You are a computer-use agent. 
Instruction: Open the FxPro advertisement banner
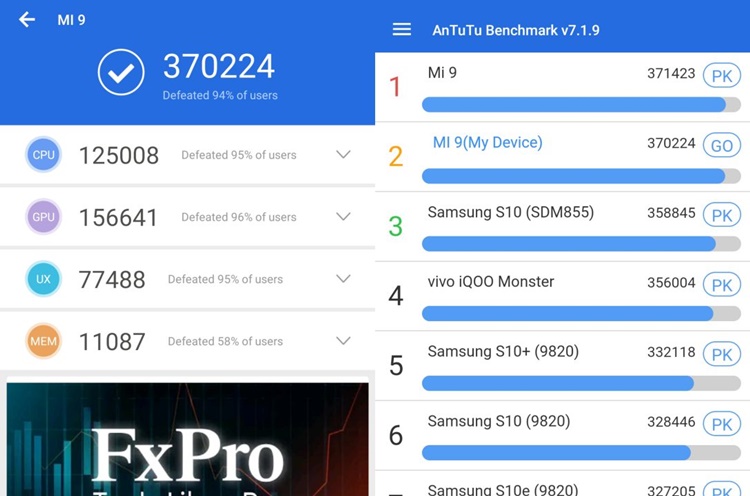[188, 439]
